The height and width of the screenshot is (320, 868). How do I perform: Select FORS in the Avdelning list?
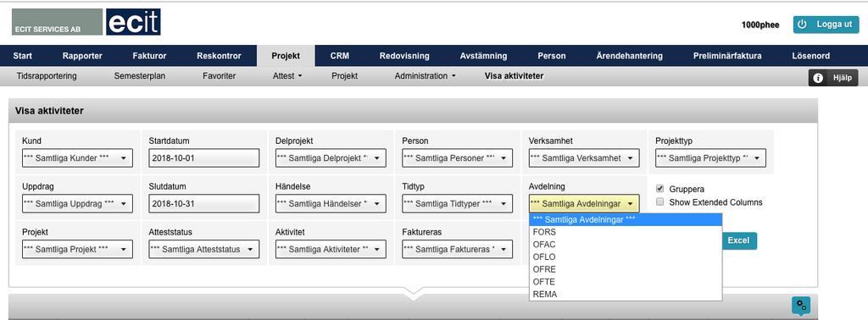tap(626, 232)
